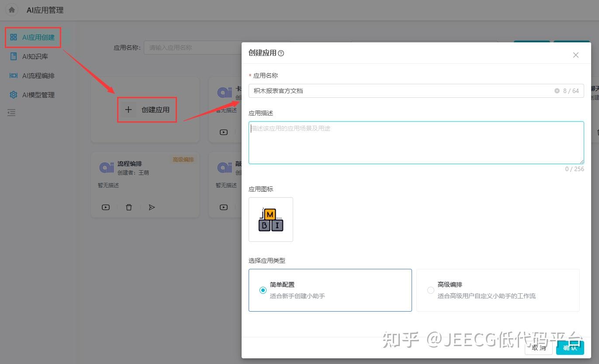
Task: Collapse the sidebar using the fold icon
Action: tap(12, 113)
